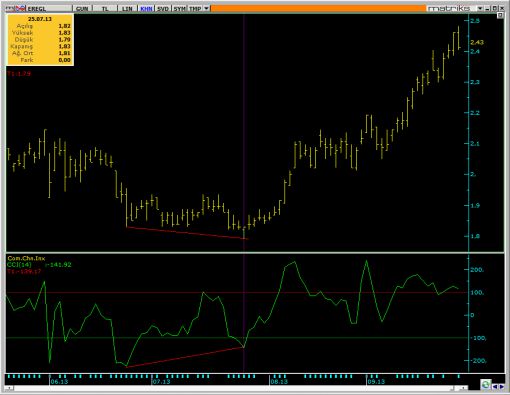Click the left blue navigation arrow
510x395 pixels.
pos(495,387)
